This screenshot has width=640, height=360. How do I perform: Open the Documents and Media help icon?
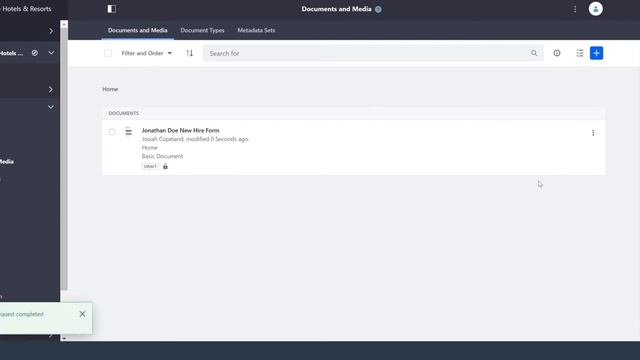(378, 9)
